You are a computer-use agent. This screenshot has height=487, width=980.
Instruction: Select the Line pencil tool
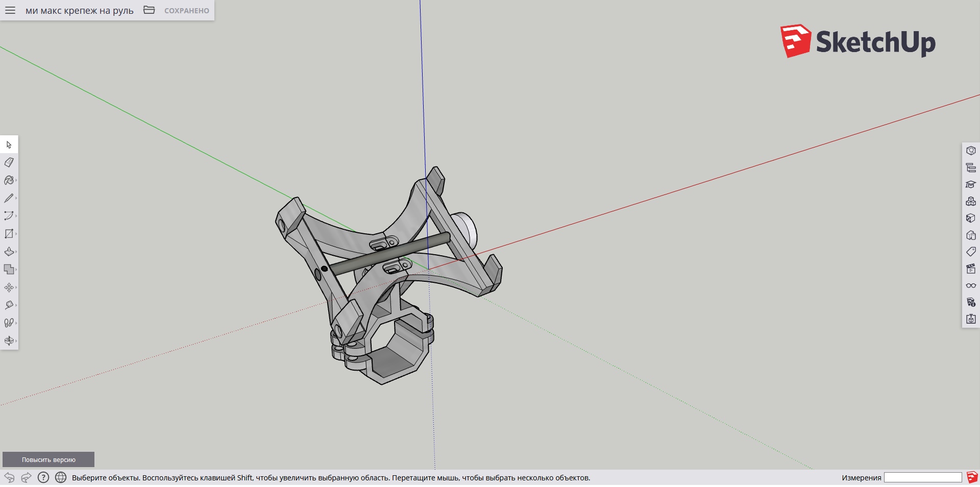coord(9,198)
